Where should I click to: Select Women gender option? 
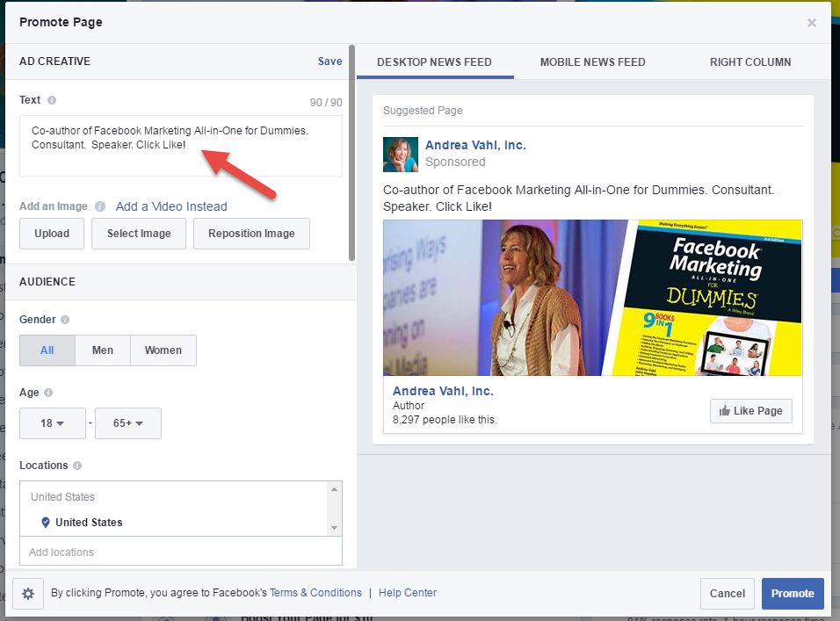163,350
